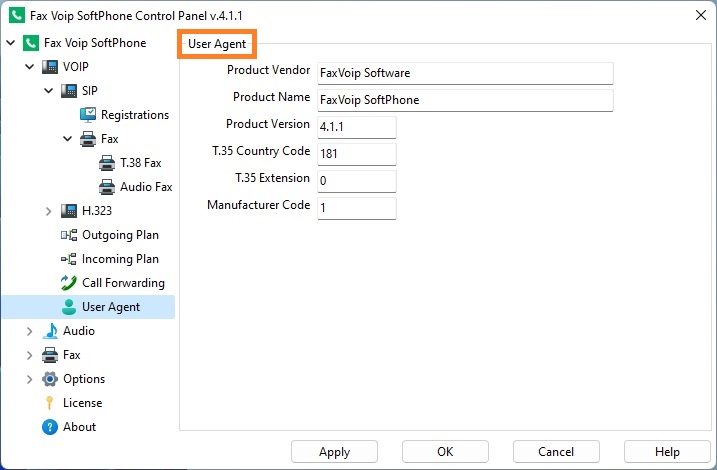Viewport: 717px width, 470px height.
Task: Expand the Audio tree node
Action: (29, 331)
